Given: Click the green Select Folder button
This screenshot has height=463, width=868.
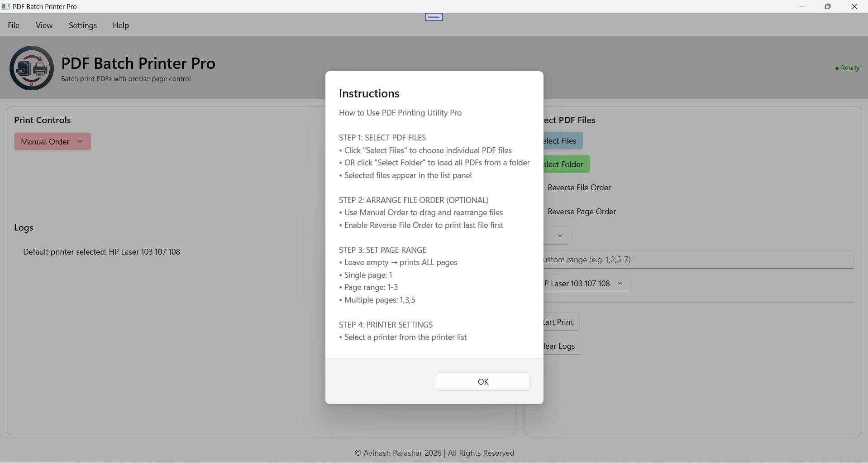Looking at the screenshot, I should 566,164.
